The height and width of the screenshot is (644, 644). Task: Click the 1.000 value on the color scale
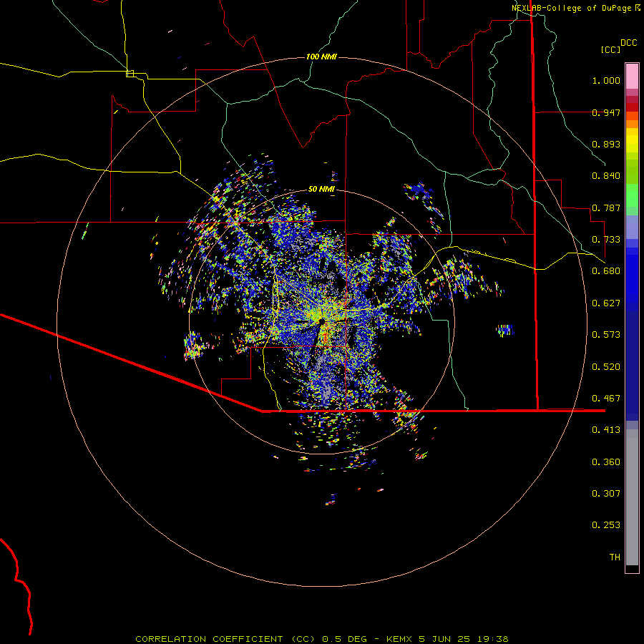pyautogui.click(x=606, y=80)
